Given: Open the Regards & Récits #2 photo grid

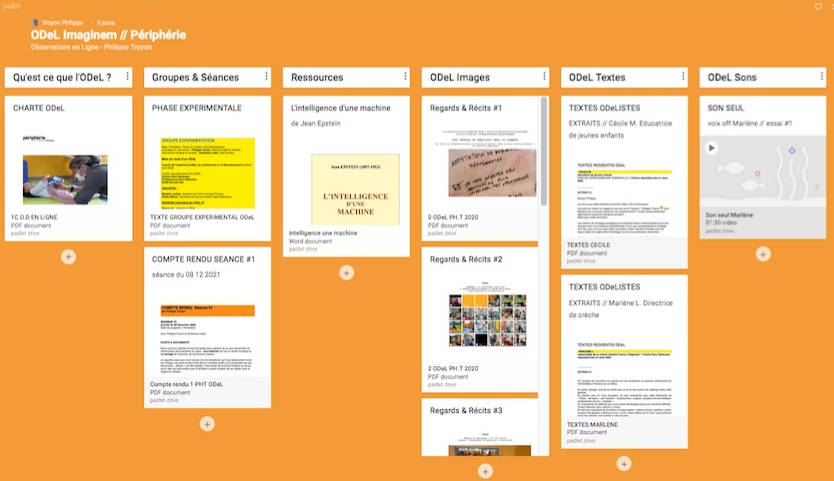Looking at the screenshot, I should 488,320.
